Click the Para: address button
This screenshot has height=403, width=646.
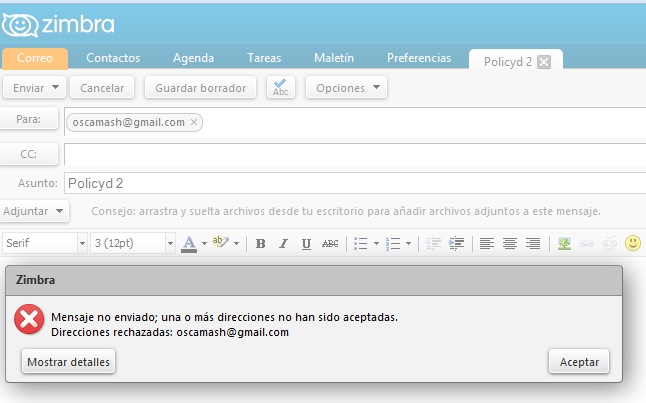coord(28,119)
